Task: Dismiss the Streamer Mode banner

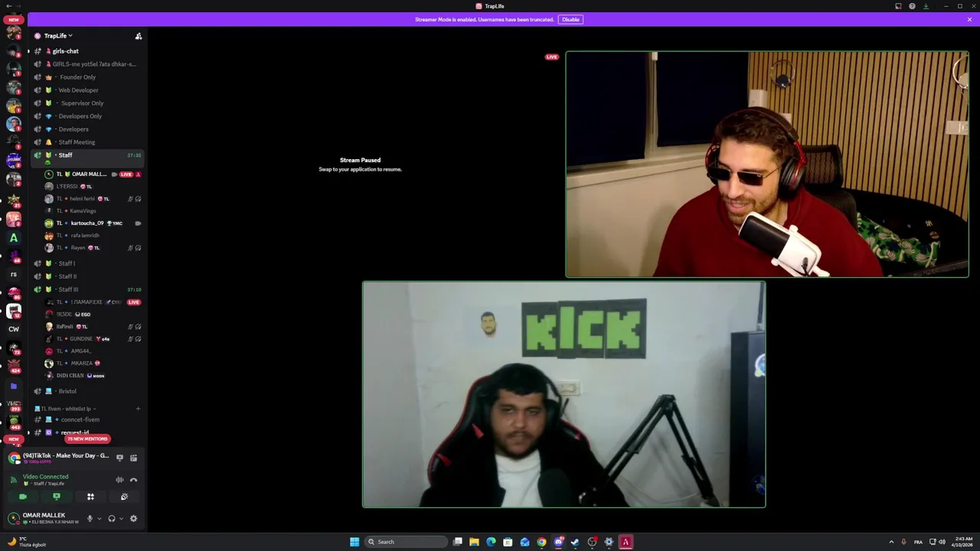Action: (969, 19)
